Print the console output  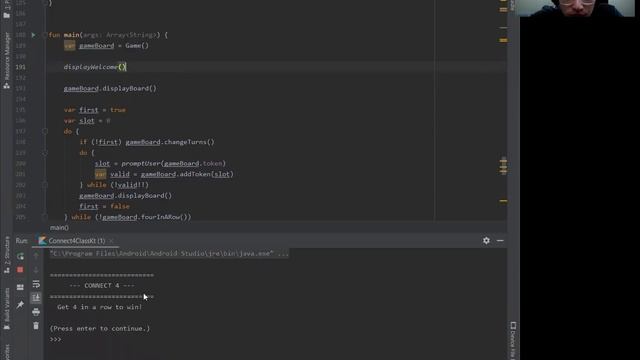[x=36, y=312]
